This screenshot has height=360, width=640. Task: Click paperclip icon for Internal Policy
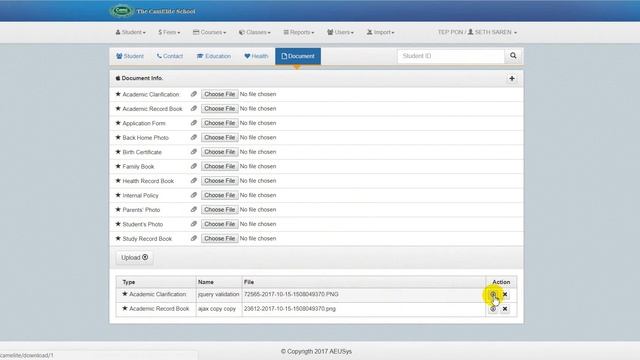click(193, 195)
